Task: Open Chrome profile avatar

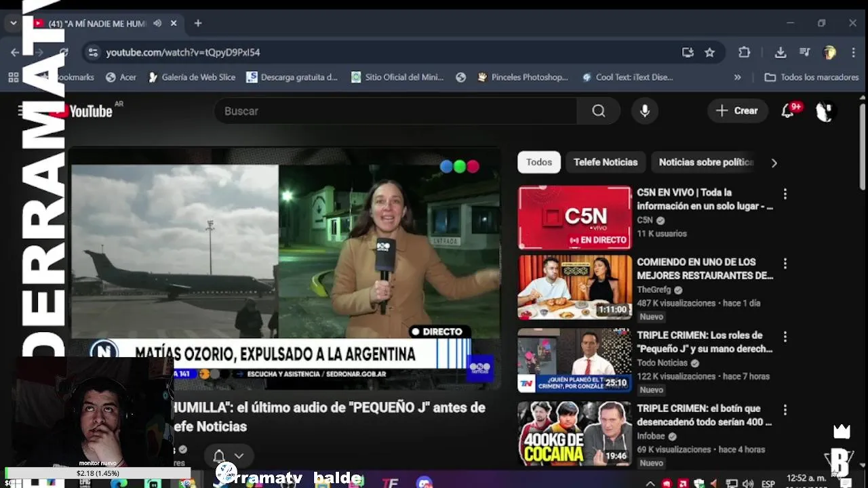Action: click(x=829, y=52)
